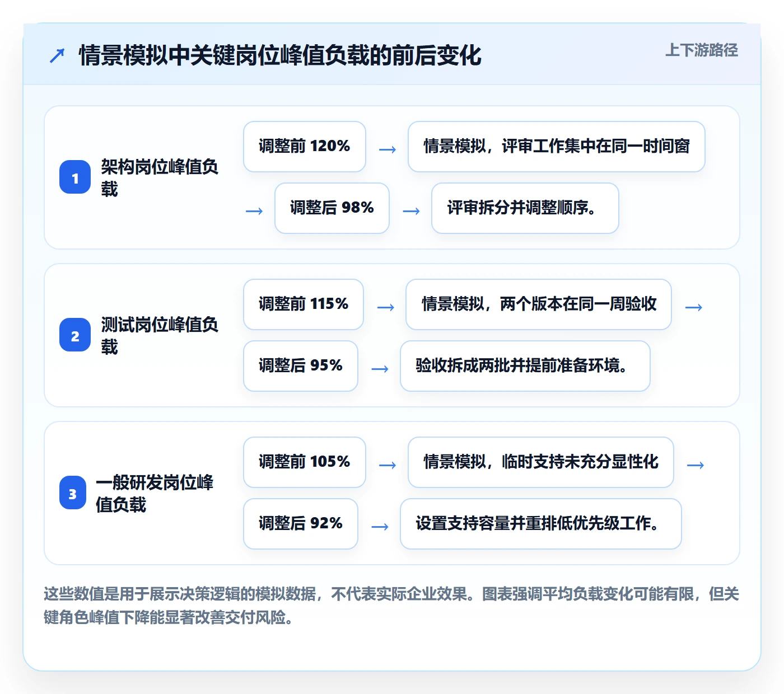This screenshot has width=784, height=694.
Task: Click the trend arrow icon beside the title
Action: pos(57,55)
